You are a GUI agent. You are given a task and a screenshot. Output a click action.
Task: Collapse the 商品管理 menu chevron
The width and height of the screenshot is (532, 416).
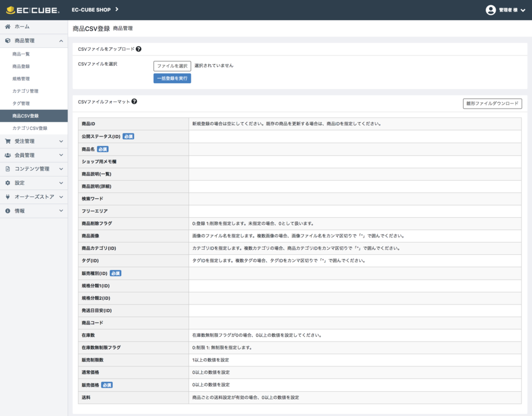point(61,41)
